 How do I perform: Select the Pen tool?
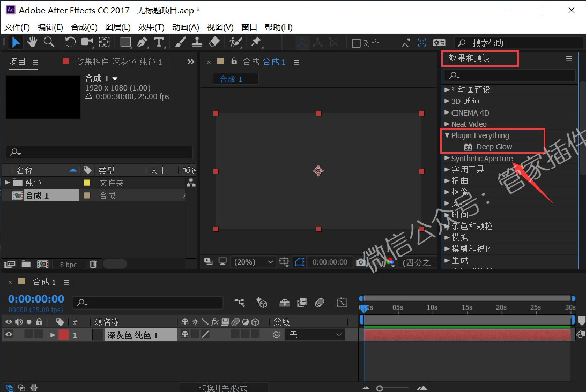point(142,42)
